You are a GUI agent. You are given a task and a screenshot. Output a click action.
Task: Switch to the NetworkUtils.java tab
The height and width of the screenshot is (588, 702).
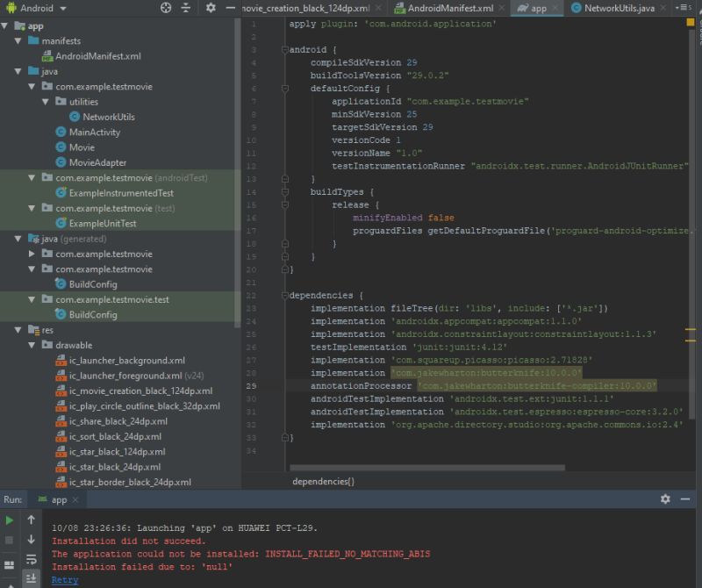pos(620,8)
